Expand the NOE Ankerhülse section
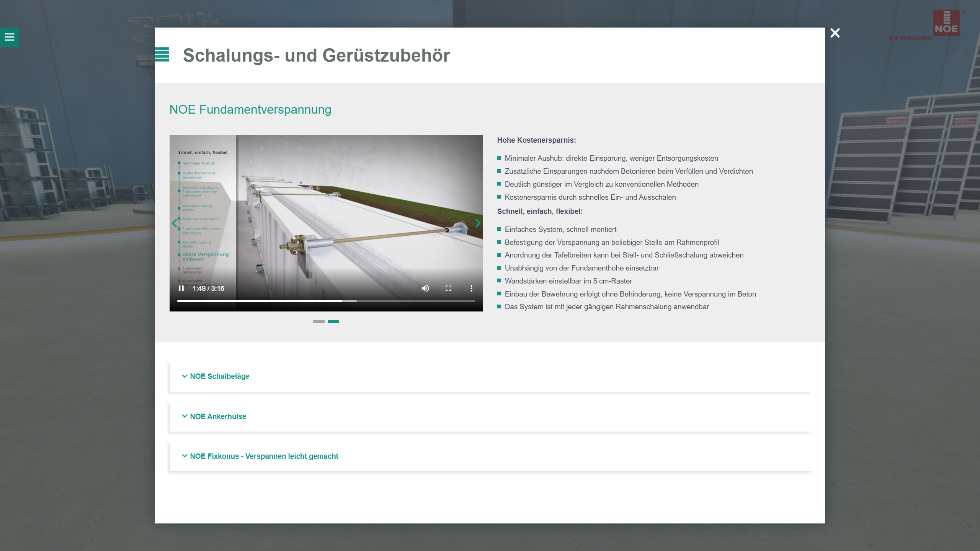Screen dimensions: 980x551 click(x=490, y=416)
